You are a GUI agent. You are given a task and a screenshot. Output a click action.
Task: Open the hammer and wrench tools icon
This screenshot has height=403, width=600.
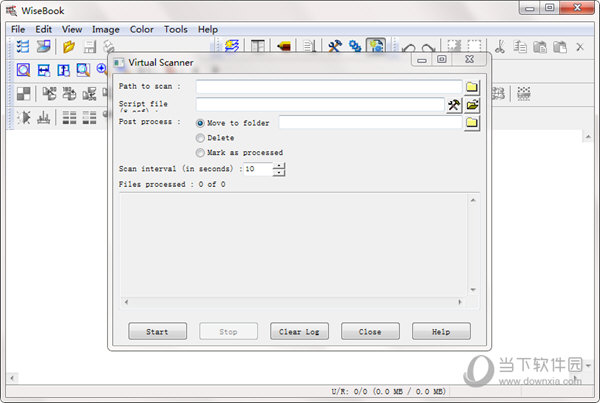(x=335, y=47)
